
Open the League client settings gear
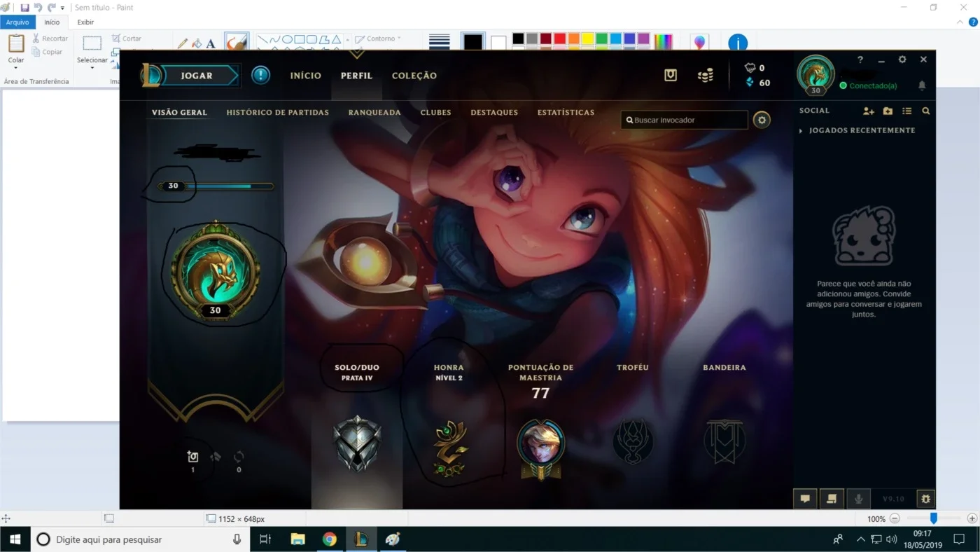[x=902, y=60]
